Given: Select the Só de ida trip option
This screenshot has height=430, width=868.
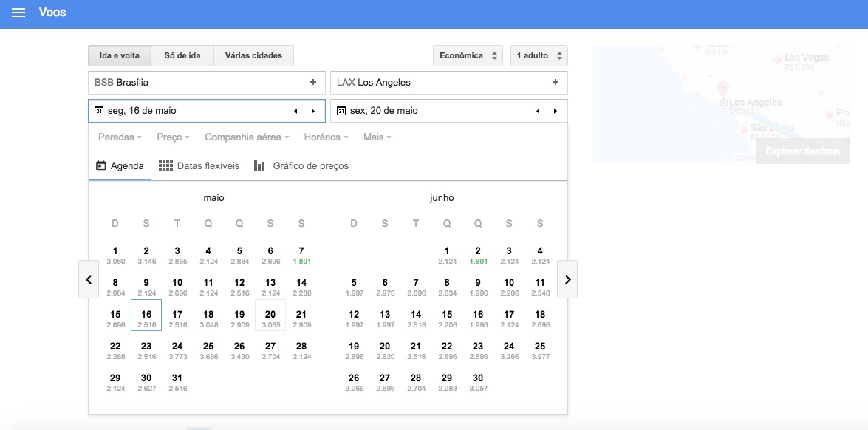Looking at the screenshot, I should pos(183,55).
